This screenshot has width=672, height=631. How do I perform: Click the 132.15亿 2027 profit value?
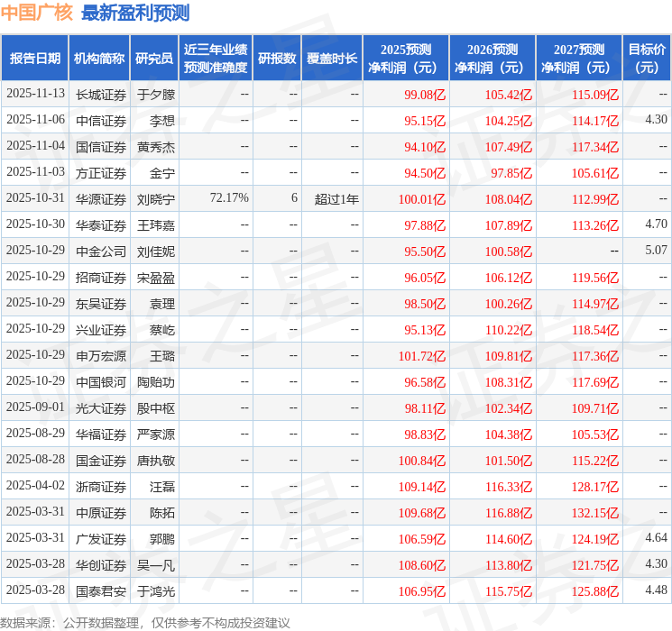click(594, 513)
